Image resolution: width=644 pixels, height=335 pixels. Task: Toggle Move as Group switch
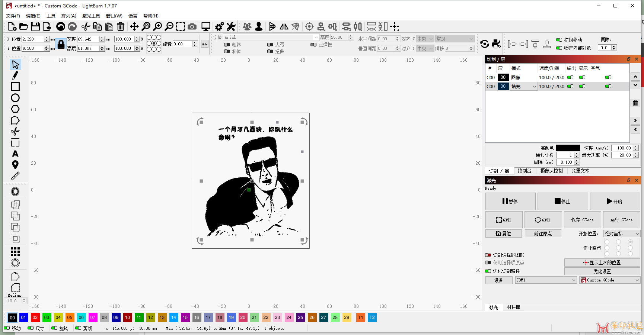point(559,40)
